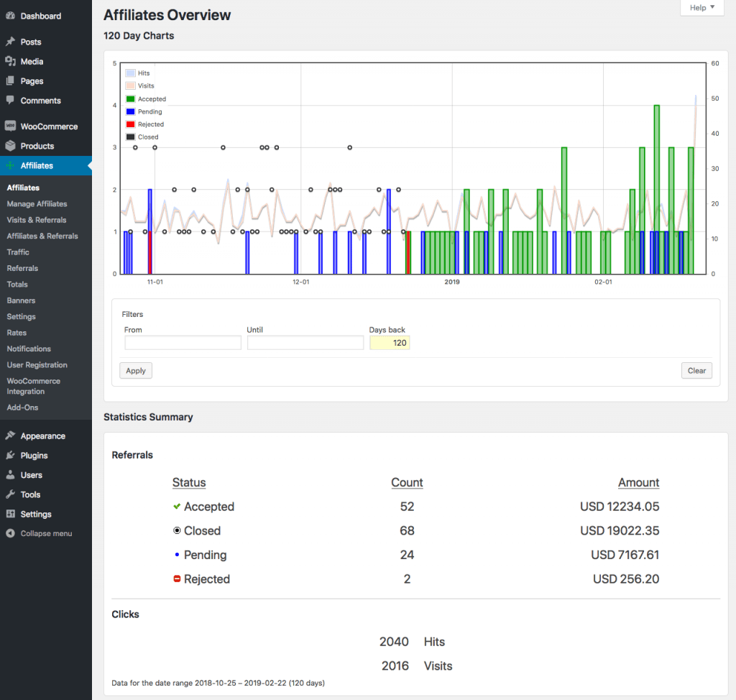Screen dimensions: 736x700
Task: Click the 2040 Hits value
Action: point(394,641)
